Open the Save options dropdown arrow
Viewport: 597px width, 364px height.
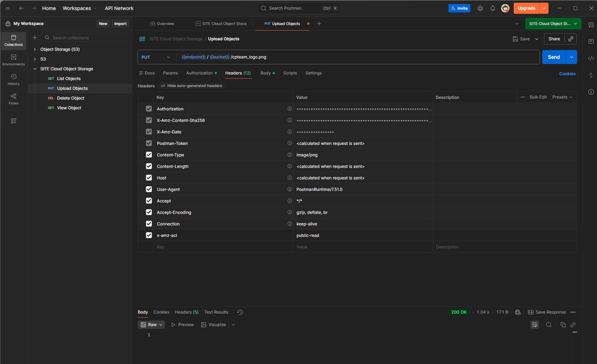537,39
